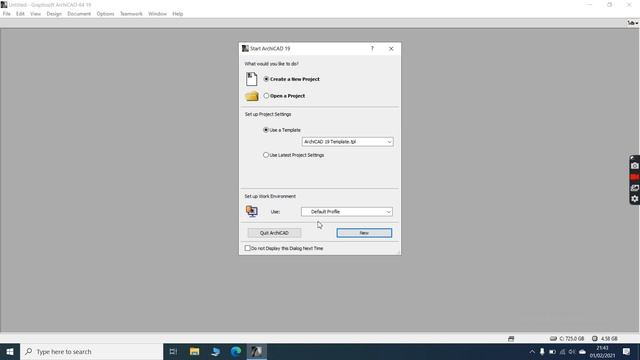The width and height of the screenshot is (640, 360).
Task: Click the Work Environment profile icon
Action: pos(252,211)
